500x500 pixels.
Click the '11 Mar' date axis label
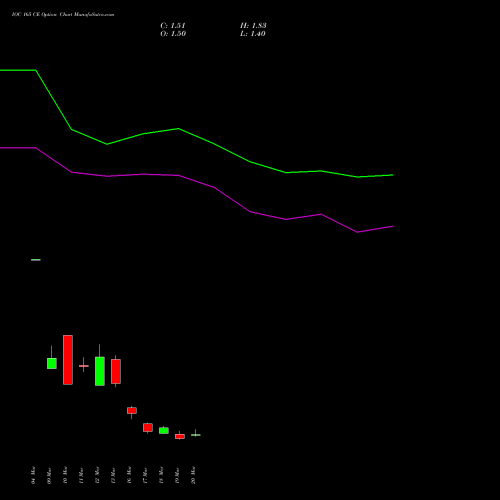click(81, 475)
